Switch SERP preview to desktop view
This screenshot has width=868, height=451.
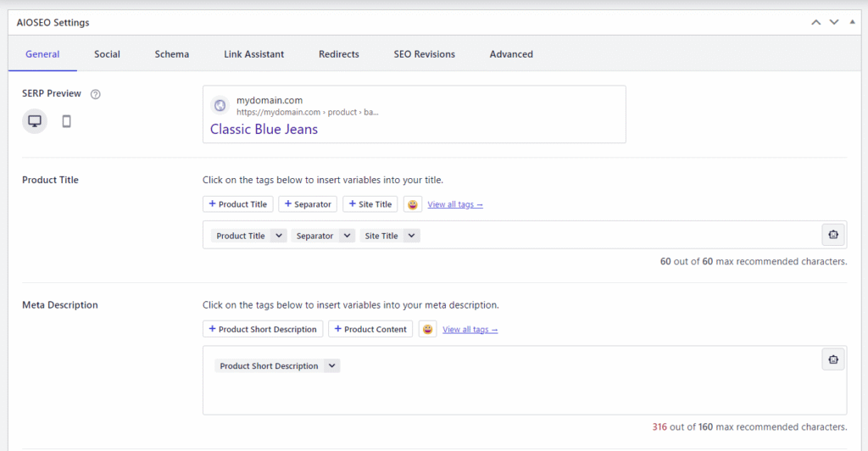[x=34, y=121]
